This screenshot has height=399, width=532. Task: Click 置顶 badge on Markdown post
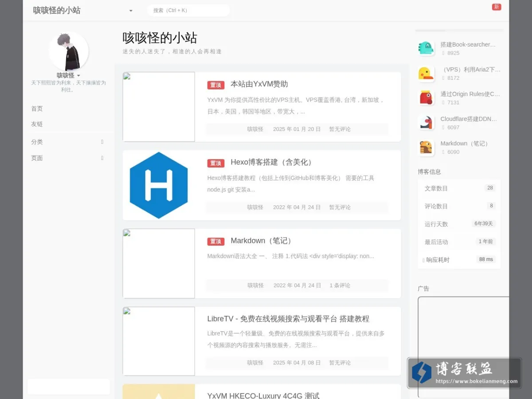coord(216,242)
